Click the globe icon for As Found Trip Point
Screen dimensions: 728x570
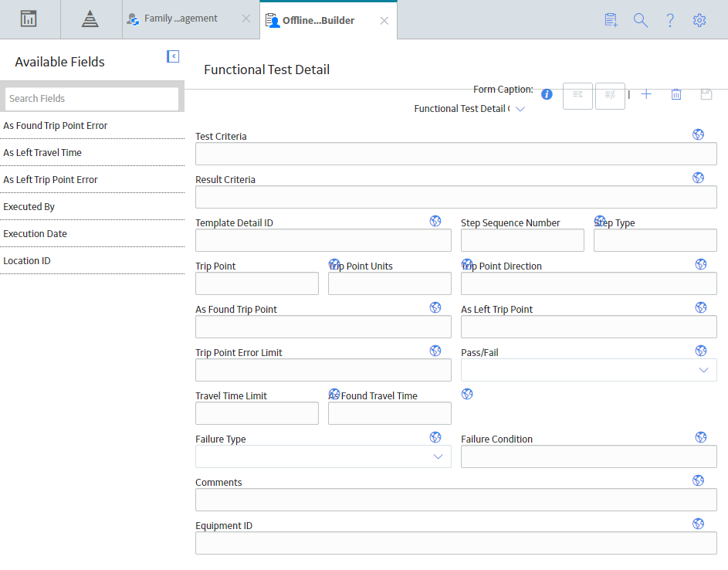tap(435, 307)
